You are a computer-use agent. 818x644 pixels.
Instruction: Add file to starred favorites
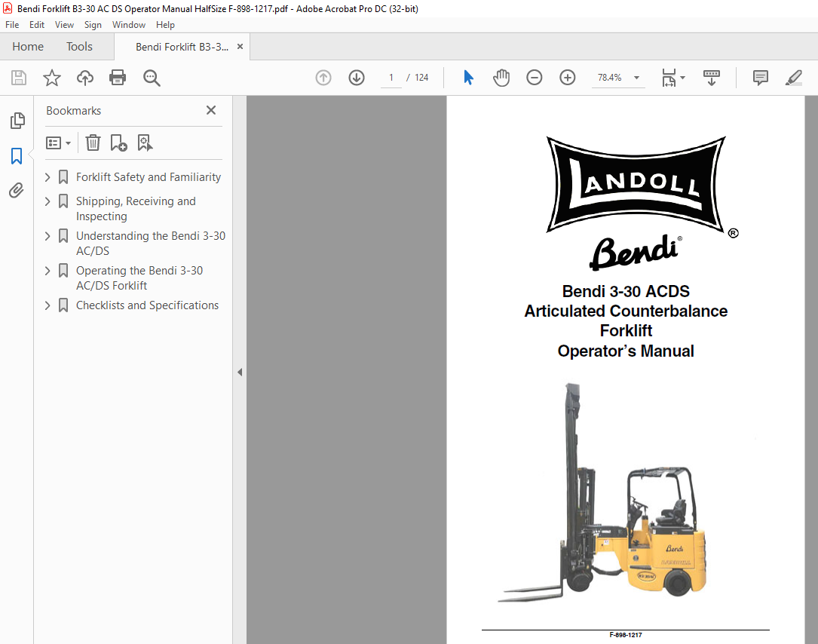52,78
